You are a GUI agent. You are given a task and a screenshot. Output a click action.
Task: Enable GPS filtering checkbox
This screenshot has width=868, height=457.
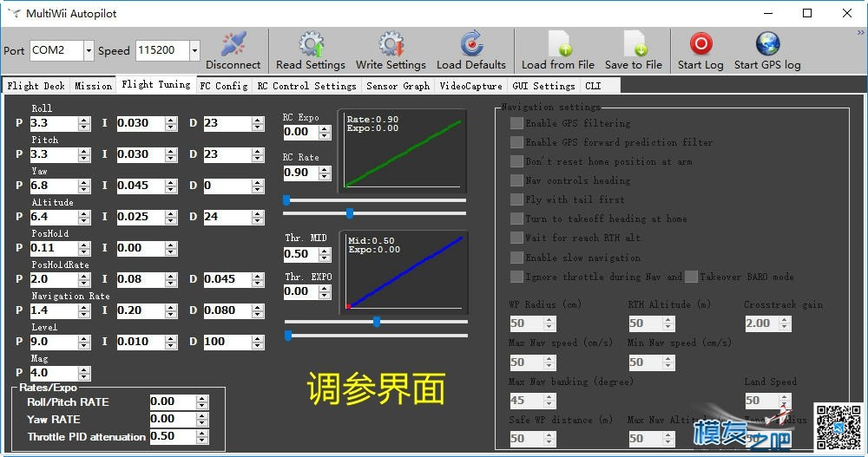pos(516,123)
